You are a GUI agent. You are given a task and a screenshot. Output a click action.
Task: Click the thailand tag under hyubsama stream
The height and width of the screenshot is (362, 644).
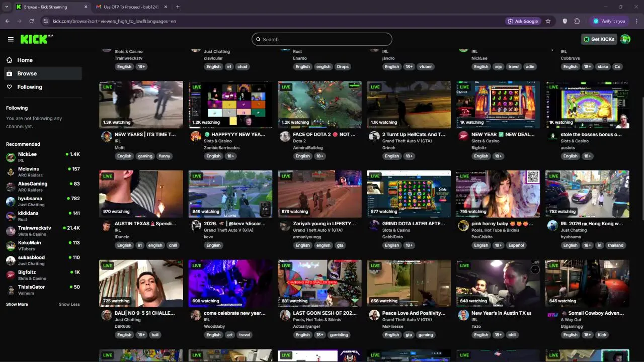tap(615, 245)
